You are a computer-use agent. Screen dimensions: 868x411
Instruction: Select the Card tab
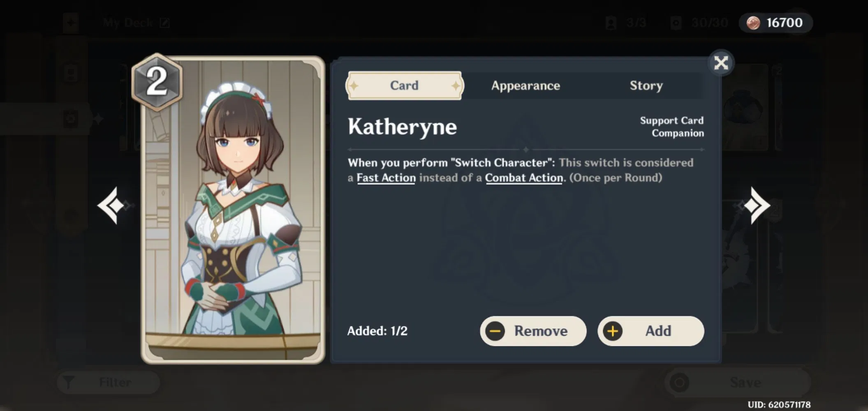click(404, 85)
